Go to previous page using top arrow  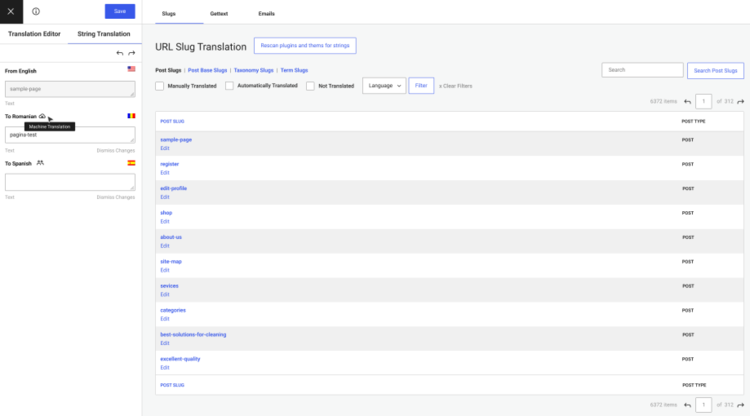click(687, 101)
